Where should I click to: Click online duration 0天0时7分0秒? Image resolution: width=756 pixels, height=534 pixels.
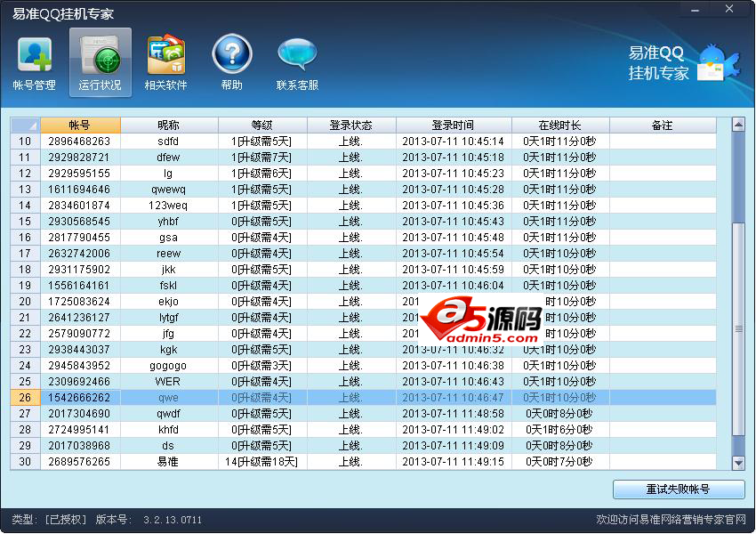tap(559, 462)
